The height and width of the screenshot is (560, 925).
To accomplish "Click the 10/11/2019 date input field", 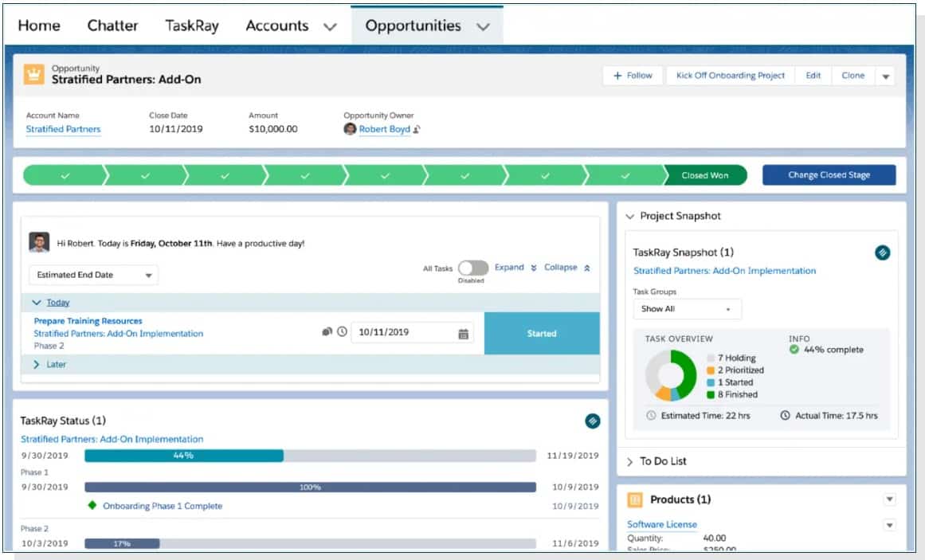I will coord(413,332).
